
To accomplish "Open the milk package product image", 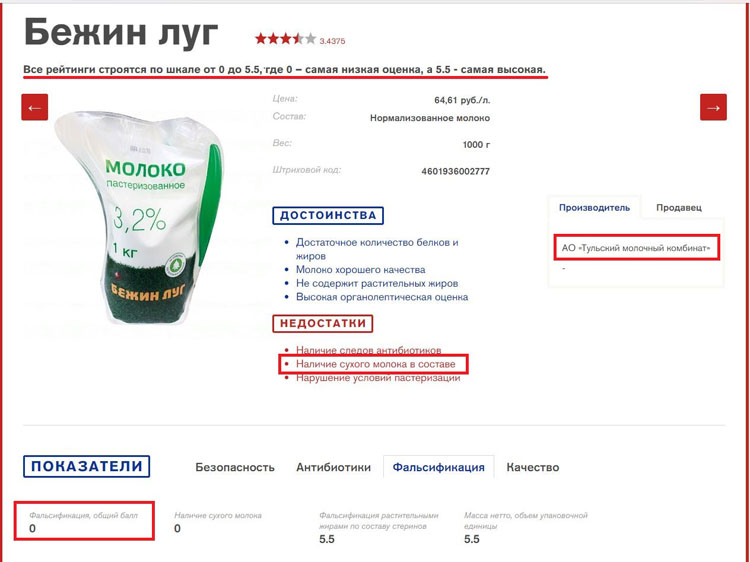I will click(139, 218).
